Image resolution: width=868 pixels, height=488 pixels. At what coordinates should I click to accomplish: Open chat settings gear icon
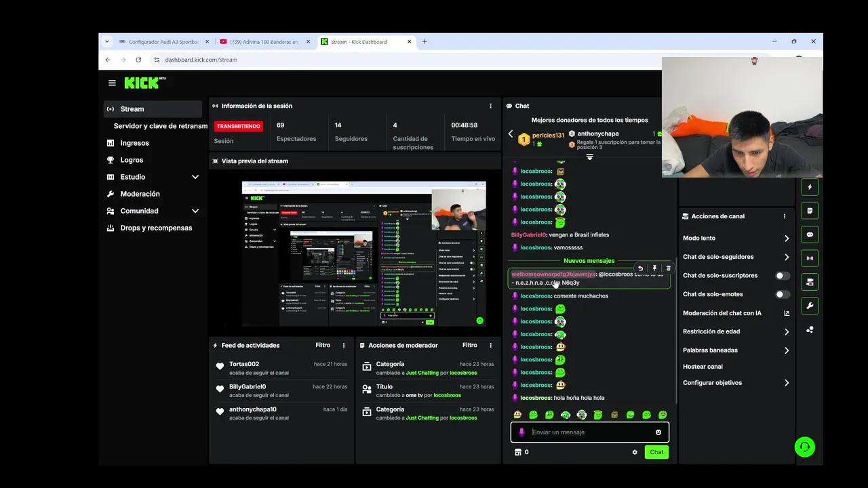[635, 452]
